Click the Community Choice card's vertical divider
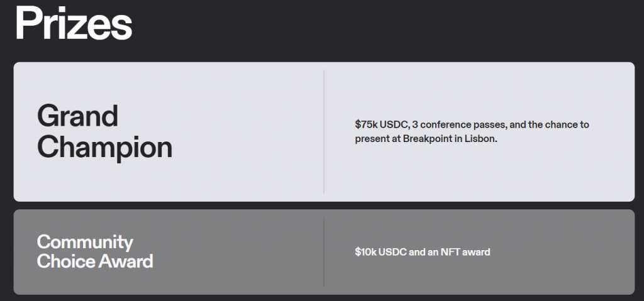 coord(324,252)
